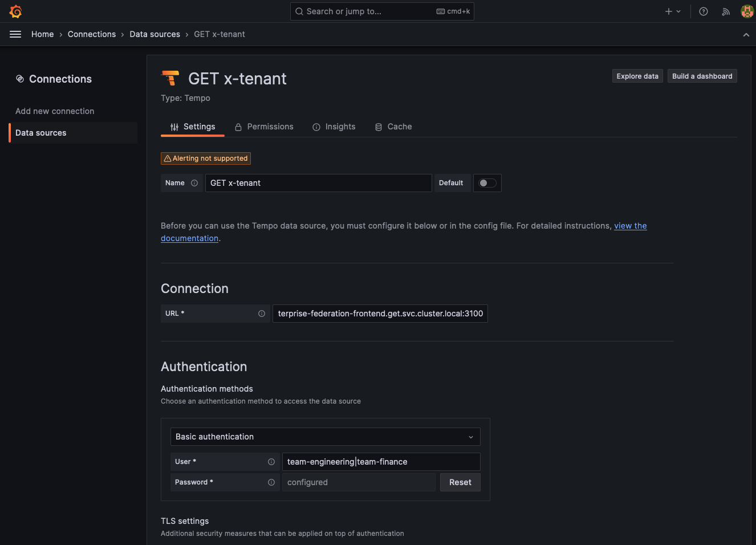The width and height of the screenshot is (756, 545).
Task: Click the URL field info icon
Action: (x=262, y=314)
